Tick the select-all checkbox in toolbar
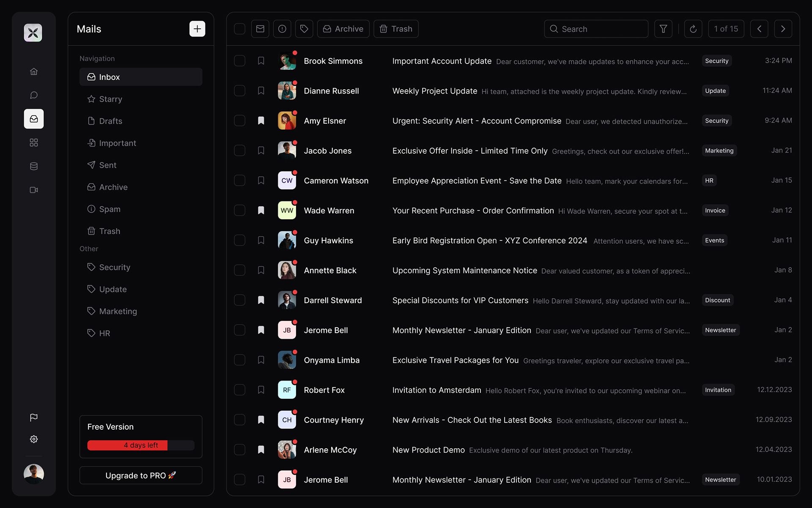The height and width of the screenshot is (508, 812). coord(239,29)
